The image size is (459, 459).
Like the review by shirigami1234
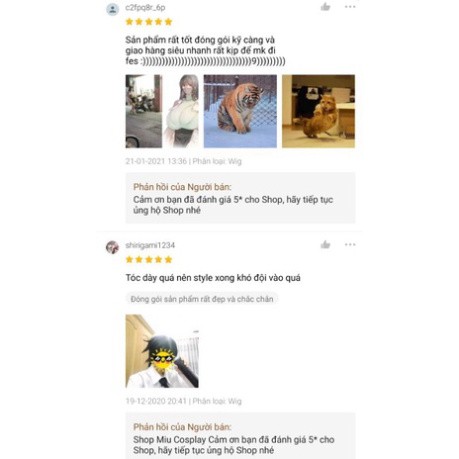coord(325,245)
